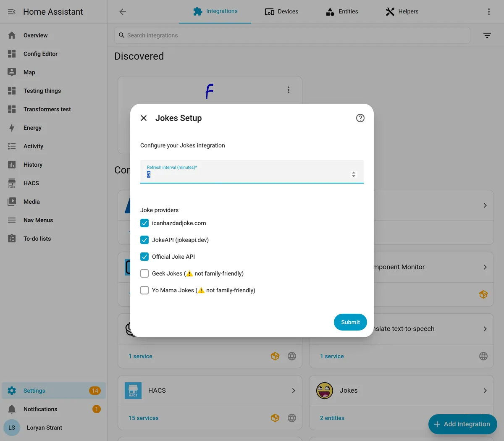Open the Map panel

coord(54,72)
